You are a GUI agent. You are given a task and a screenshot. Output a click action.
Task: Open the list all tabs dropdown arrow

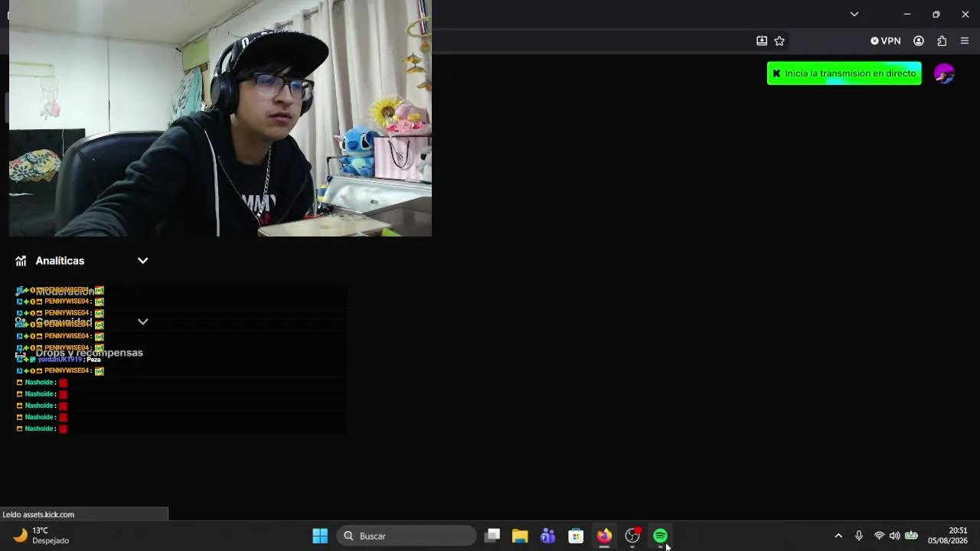(854, 14)
